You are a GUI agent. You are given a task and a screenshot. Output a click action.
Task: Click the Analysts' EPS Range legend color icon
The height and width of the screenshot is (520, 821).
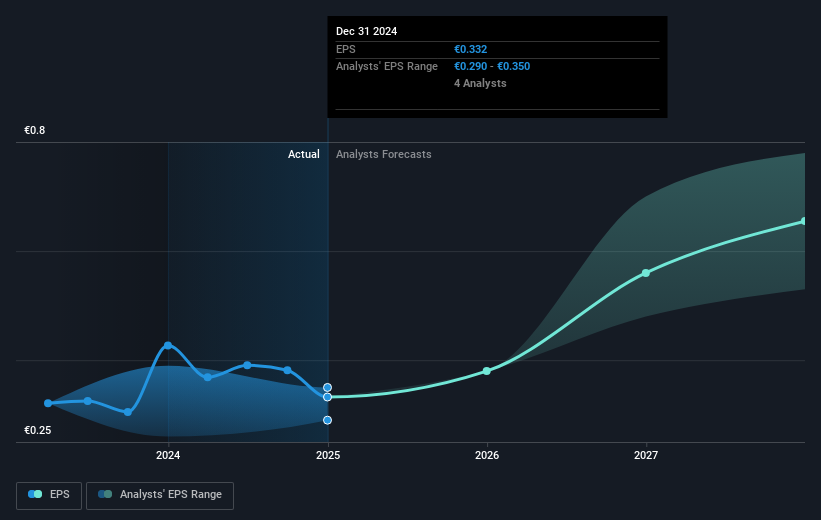105,494
